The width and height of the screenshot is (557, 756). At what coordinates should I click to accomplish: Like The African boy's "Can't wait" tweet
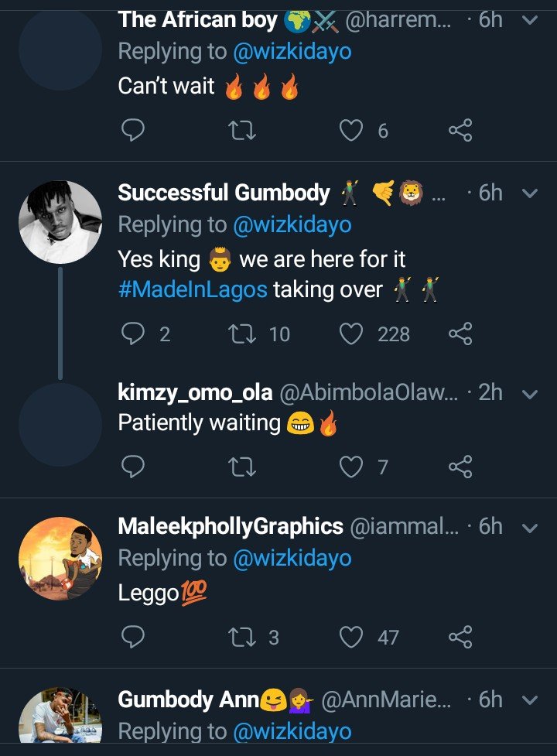tap(352, 131)
